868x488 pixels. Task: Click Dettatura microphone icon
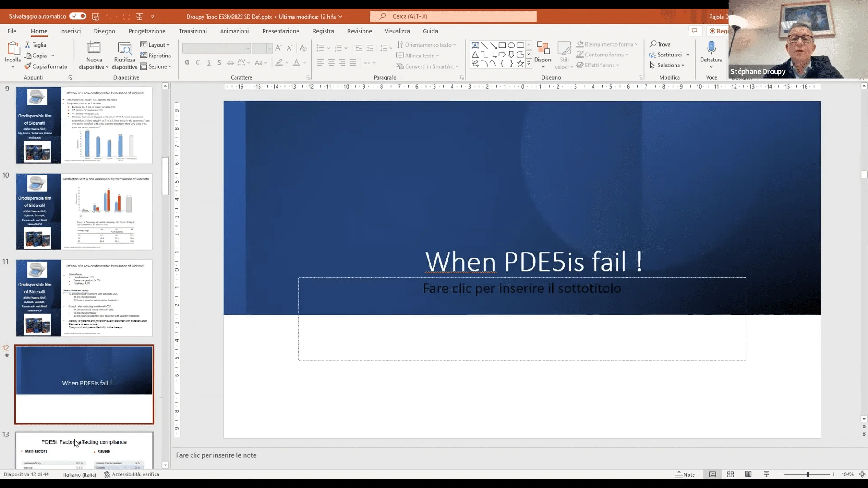click(711, 47)
